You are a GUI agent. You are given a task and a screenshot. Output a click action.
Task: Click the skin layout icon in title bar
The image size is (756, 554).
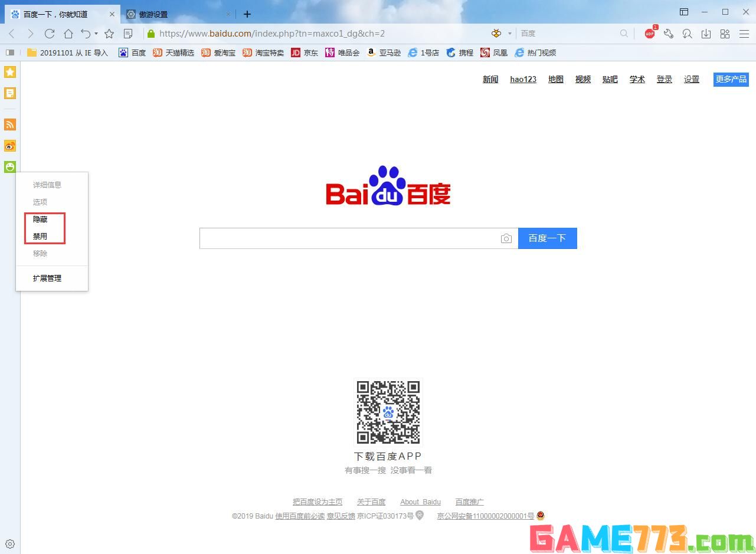(684, 12)
